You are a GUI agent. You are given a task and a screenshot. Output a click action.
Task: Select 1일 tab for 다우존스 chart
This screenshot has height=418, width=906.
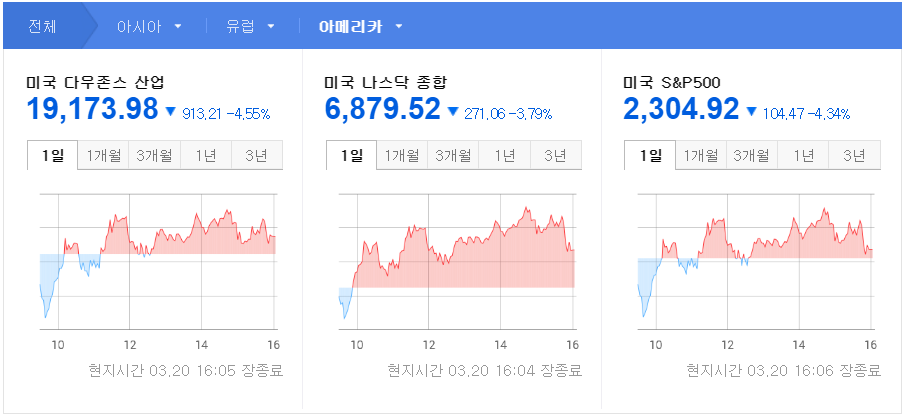point(53,155)
